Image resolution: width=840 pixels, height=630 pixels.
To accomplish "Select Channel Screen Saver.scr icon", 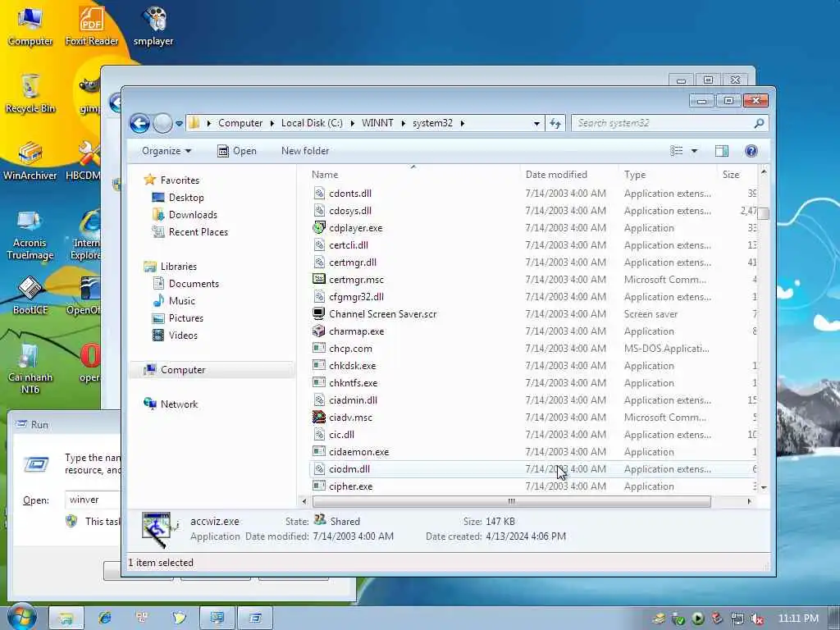I will coord(319,313).
